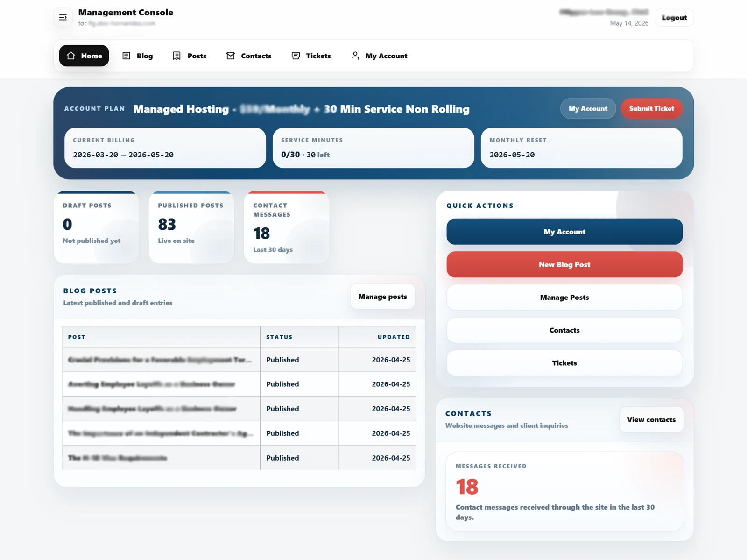Click 'Live on site' caption

pos(176,241)
